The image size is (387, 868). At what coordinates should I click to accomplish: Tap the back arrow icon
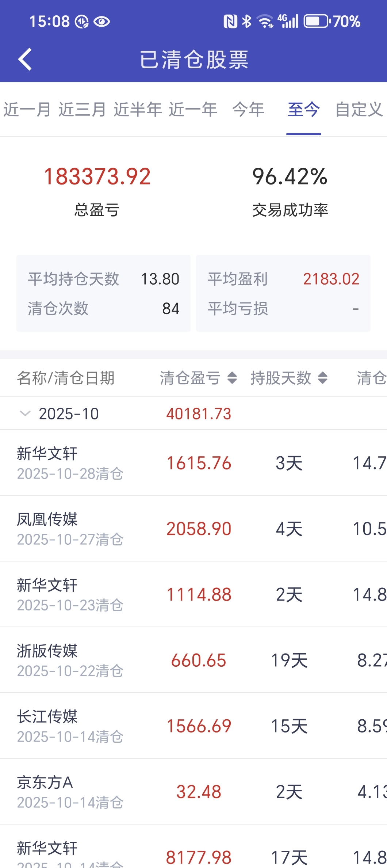coord(25,59)
